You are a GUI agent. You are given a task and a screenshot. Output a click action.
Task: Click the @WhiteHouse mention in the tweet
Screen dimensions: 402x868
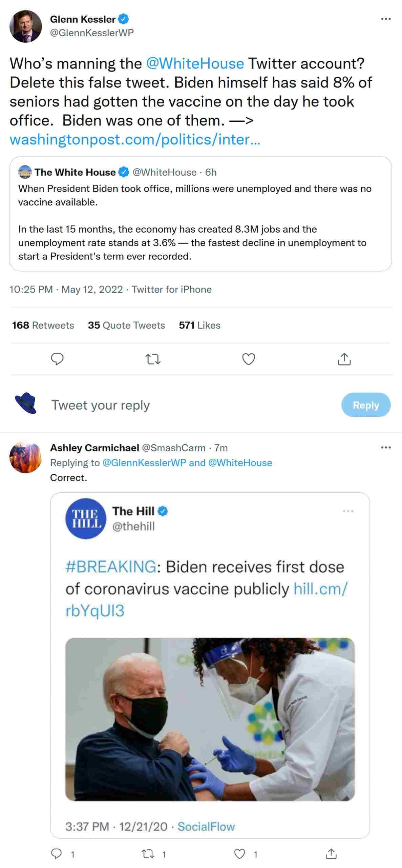[x=195, y=63]
